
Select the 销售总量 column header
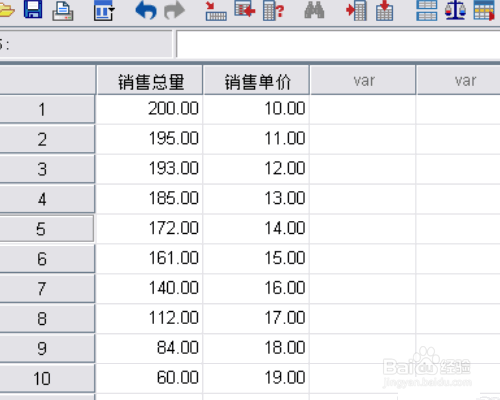pos(150,80)
